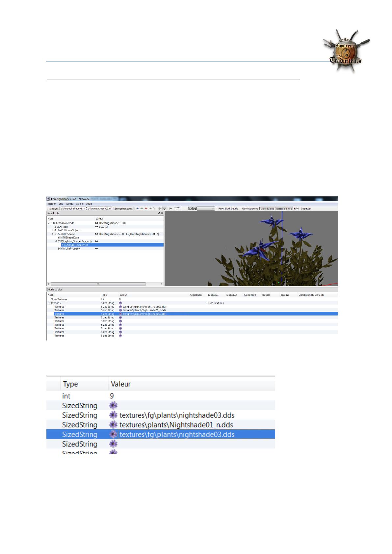Click the Enregistrer sous button
Viewport: 392px width, 554px height.
click(123, 209)
